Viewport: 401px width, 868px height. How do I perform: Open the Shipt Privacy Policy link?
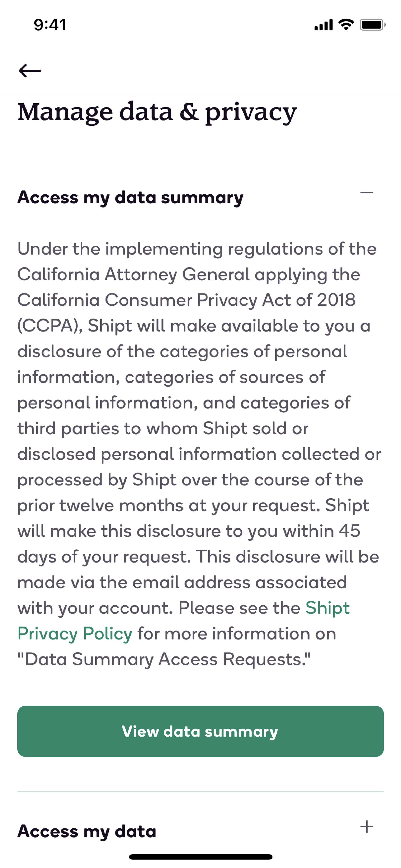327,608
